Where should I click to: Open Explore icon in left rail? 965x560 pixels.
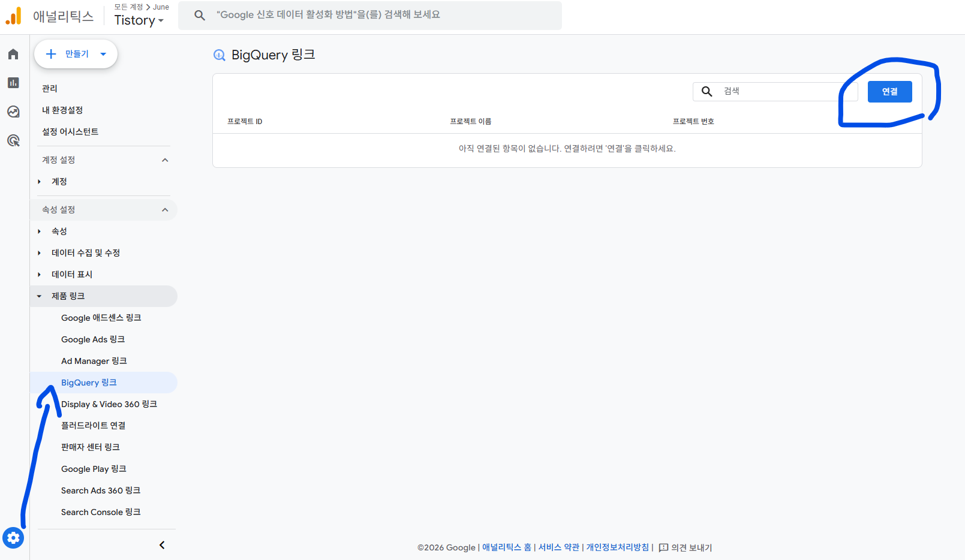13,112
